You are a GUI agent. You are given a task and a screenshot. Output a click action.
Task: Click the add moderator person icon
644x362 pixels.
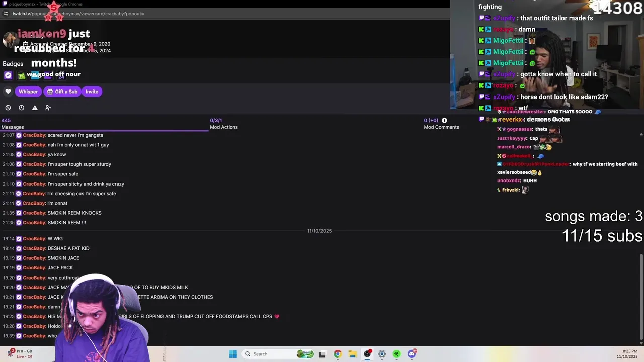click(48, 108)
